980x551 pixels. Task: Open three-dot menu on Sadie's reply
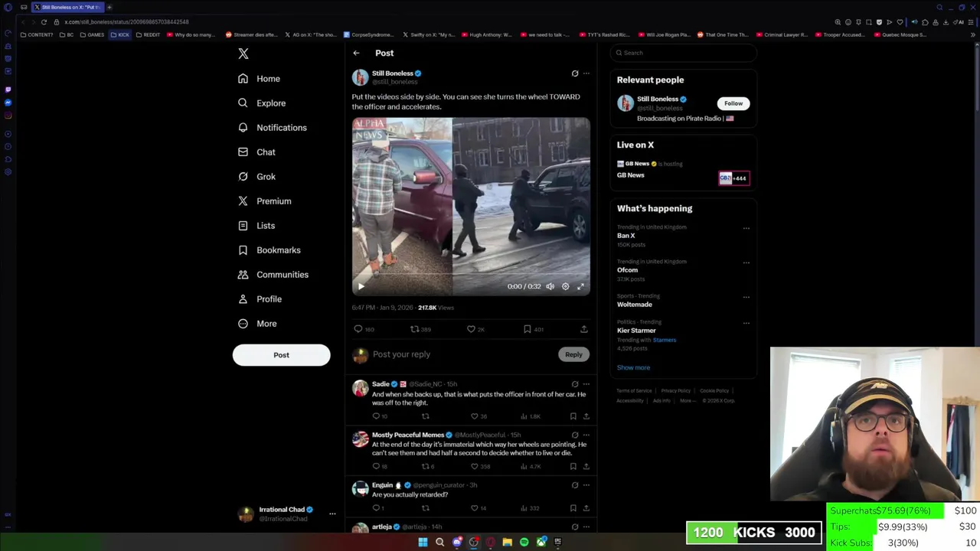(x=586, y=384)
